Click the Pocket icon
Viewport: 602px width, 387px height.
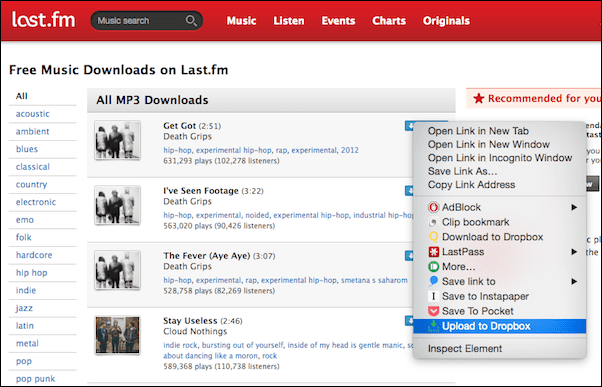[433, 311]
